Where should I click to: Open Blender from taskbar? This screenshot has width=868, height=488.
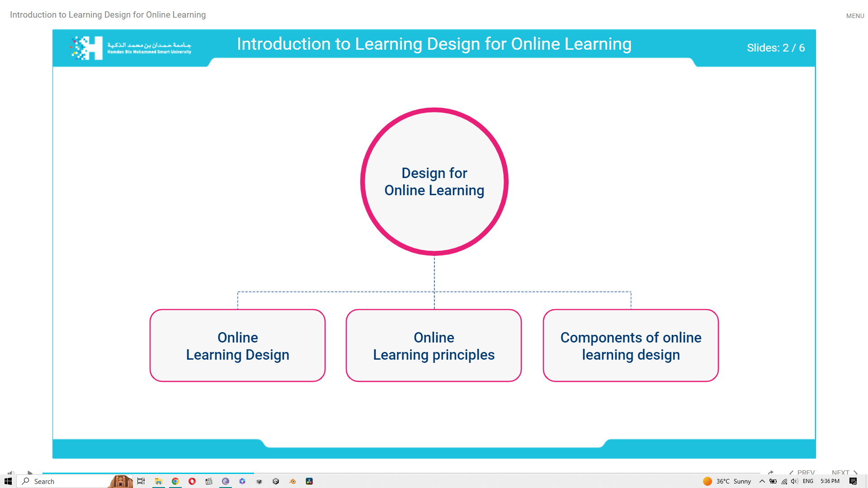coord(292,481)
